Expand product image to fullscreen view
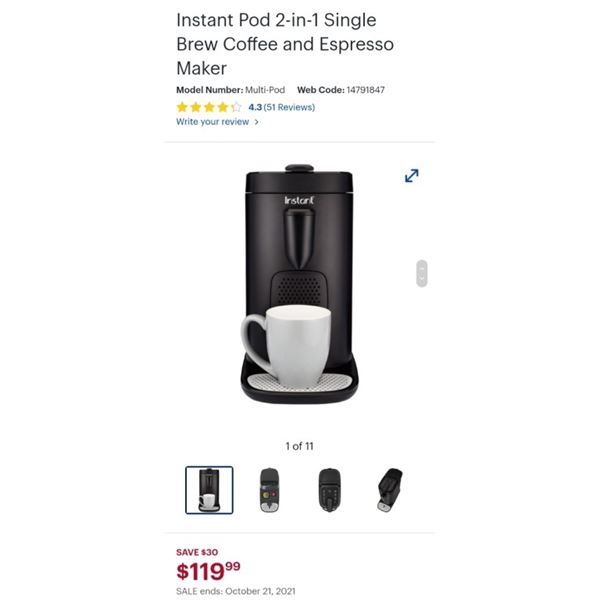Screen dimensions: 600x600 click(x=411, y=176)
